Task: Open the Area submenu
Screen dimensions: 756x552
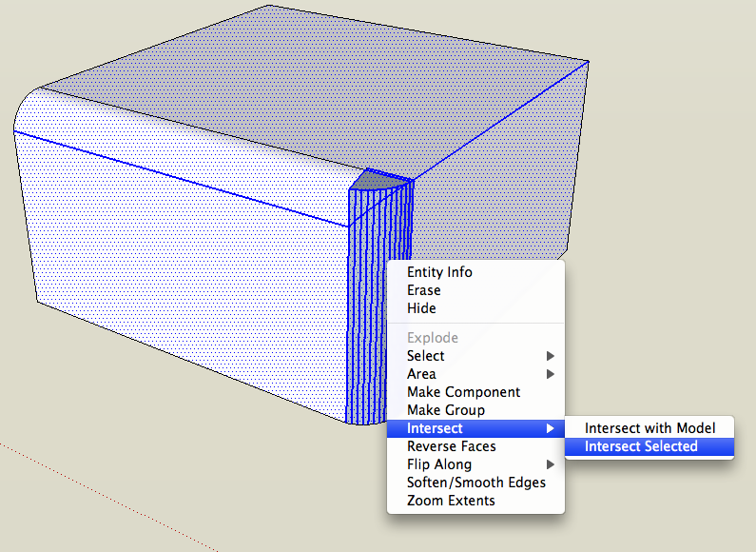Action: tap(475, 374)
